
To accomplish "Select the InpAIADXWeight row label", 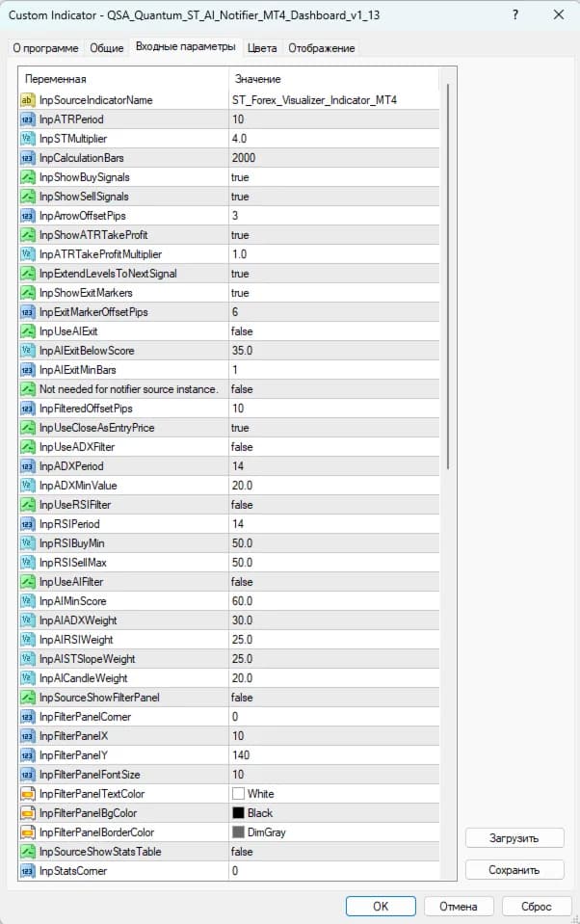I will point(78,620).
